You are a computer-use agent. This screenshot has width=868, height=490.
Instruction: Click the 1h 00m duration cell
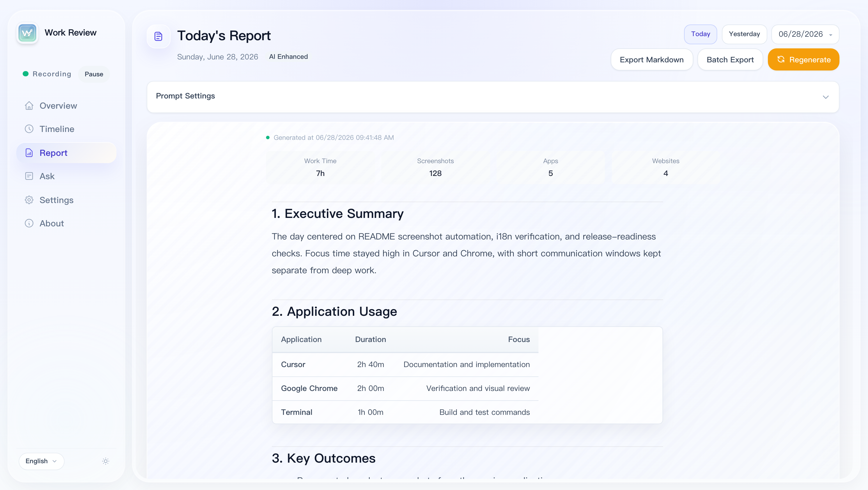370,413
